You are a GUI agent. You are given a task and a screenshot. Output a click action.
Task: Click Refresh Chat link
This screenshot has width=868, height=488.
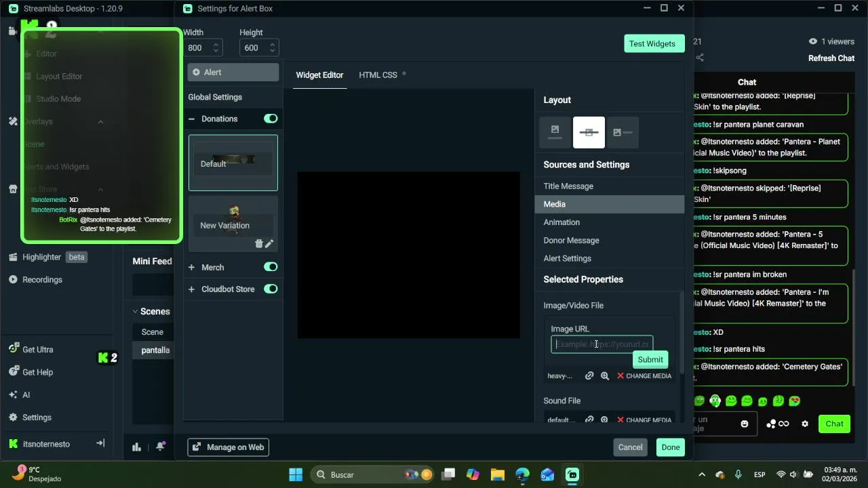point(831,58)
